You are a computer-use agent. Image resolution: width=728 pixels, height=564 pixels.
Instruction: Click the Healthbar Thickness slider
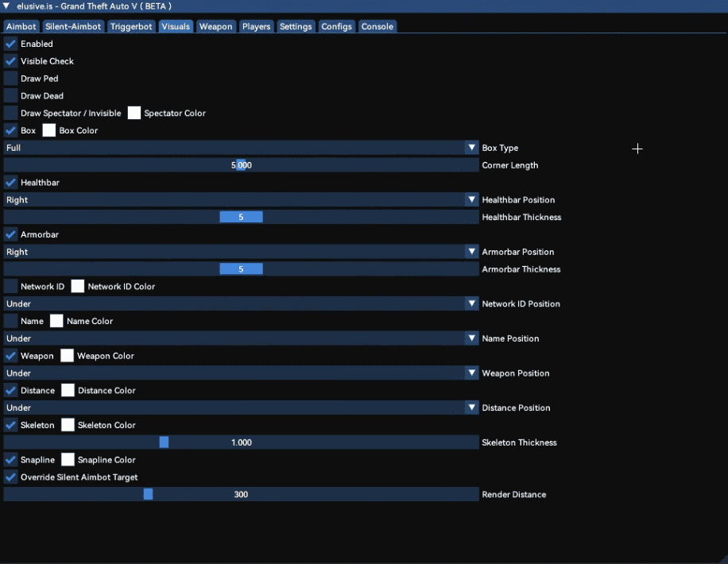coord(241,217)
